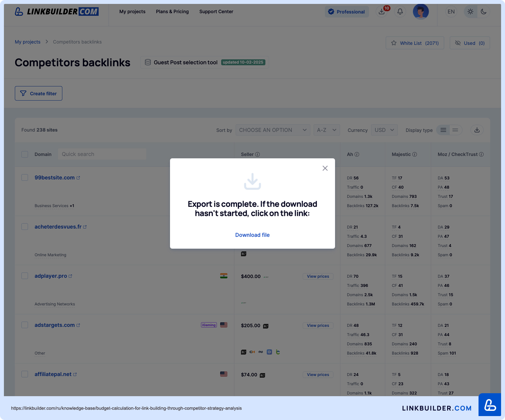Screen dimensions: 505x420
Task: Open external link icon next to 99bestsite.com
Action: [78, 178]
